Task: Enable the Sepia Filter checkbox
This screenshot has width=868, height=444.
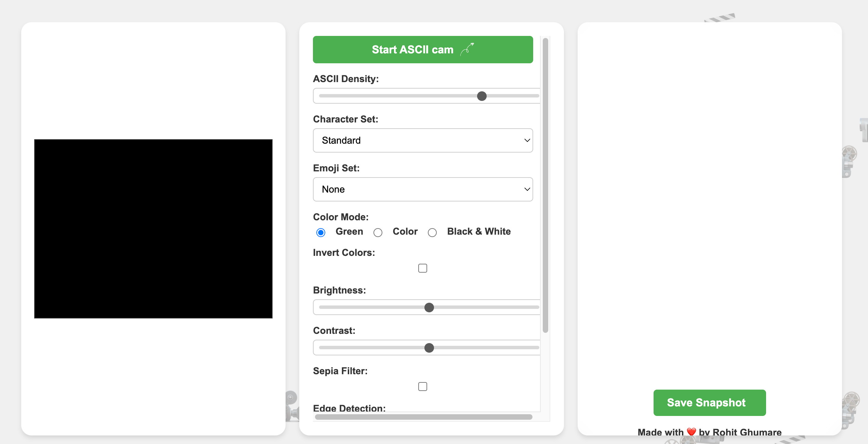Action: coord(423,387)
